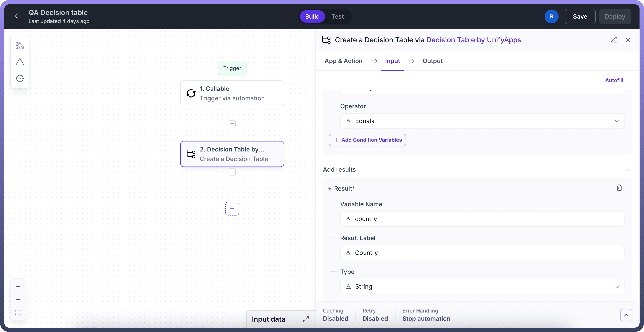The image size is (644, 332).
Task: Zoom out on the canvas with minus icon
Action: point(18,299)
